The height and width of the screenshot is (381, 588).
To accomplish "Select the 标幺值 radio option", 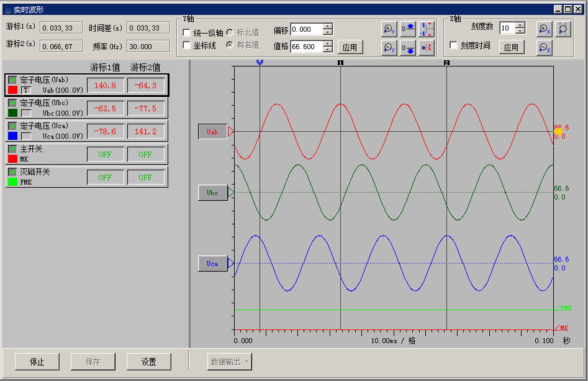I will tap(230, 32).
